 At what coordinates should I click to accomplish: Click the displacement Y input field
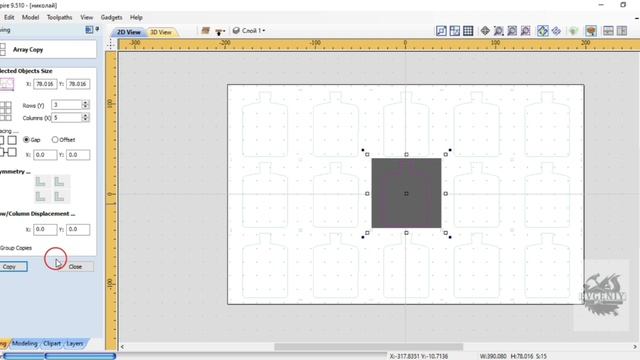click(78, 229)
